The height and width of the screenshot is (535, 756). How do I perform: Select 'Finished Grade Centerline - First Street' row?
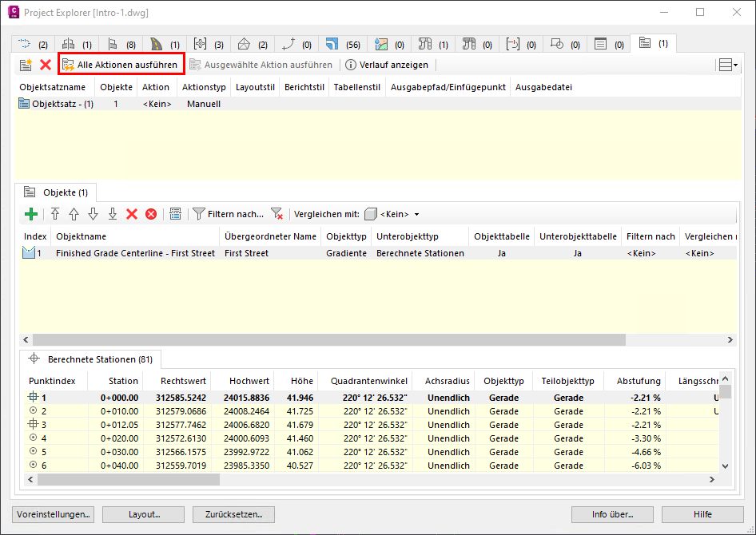coord(377,253)
